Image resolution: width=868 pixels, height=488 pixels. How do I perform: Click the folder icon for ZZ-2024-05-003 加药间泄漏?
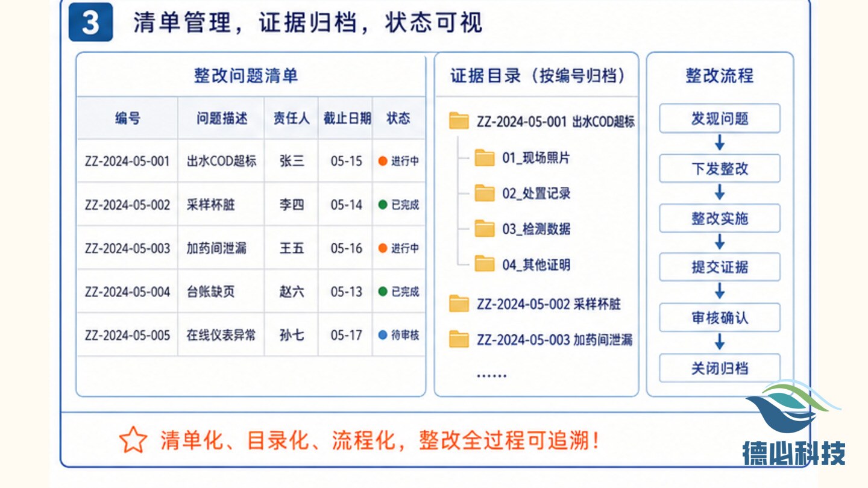459,340
